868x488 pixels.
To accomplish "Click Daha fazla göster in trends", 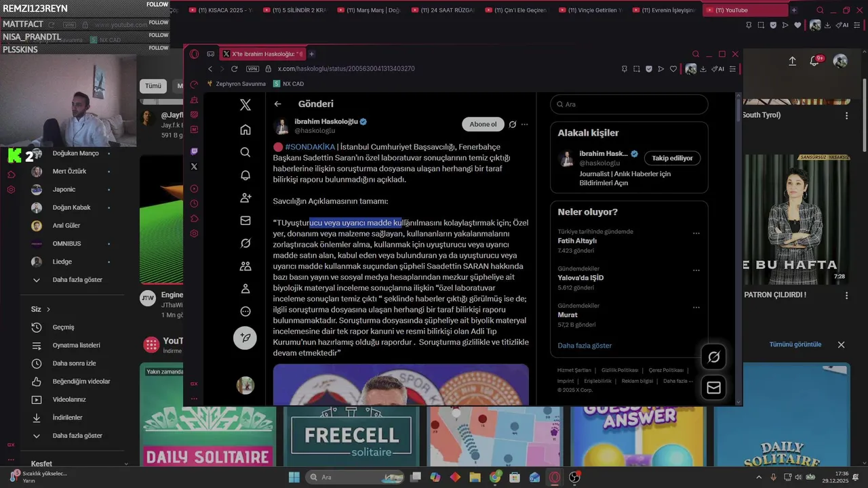I will 585,346.
